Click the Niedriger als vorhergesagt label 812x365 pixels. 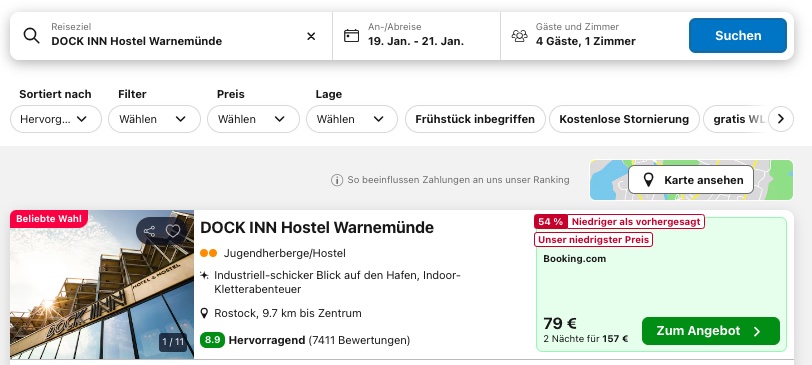[x=636, y=222]
